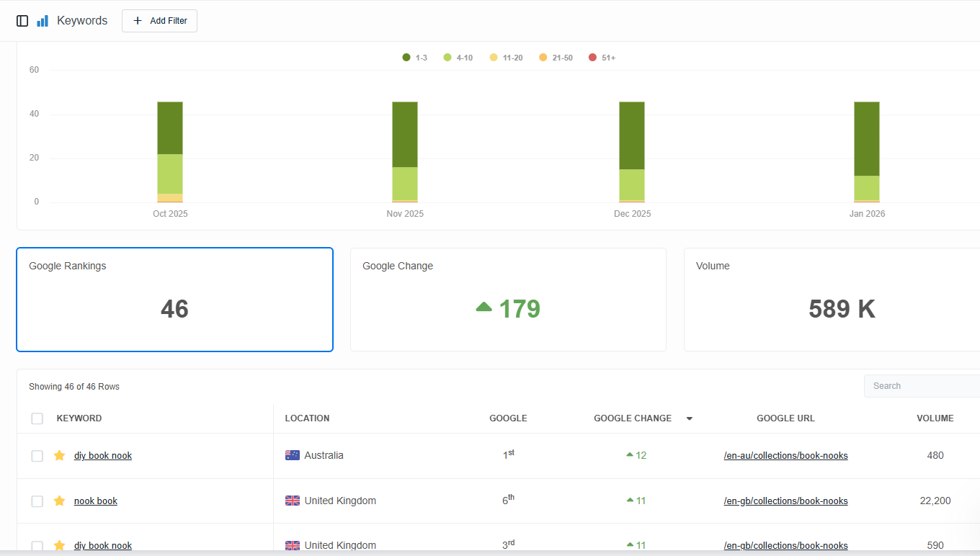This screenshot has height=556, width=980.
Task: Sort by the GOOGLE column header
Action: [x=508, y=418]
